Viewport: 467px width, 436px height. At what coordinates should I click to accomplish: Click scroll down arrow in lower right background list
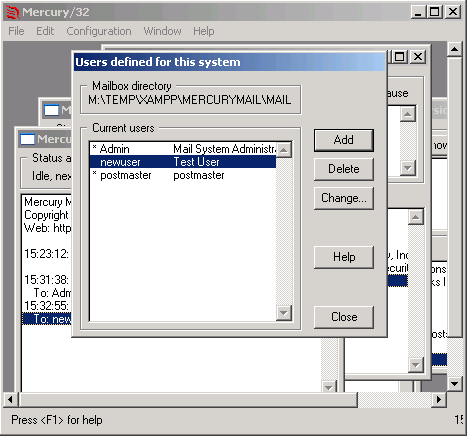click(x=415, y=365)
